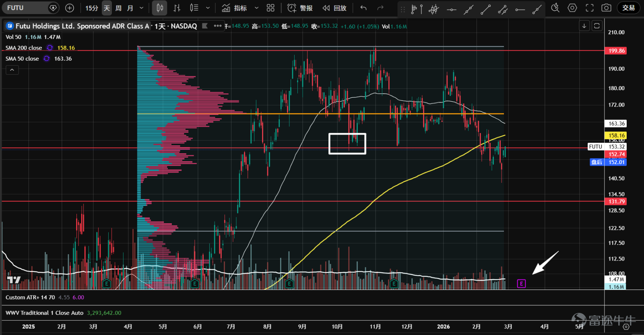Click the 152.74 red price label
This screenshot has height=335, width=644.
click(616, 154)
